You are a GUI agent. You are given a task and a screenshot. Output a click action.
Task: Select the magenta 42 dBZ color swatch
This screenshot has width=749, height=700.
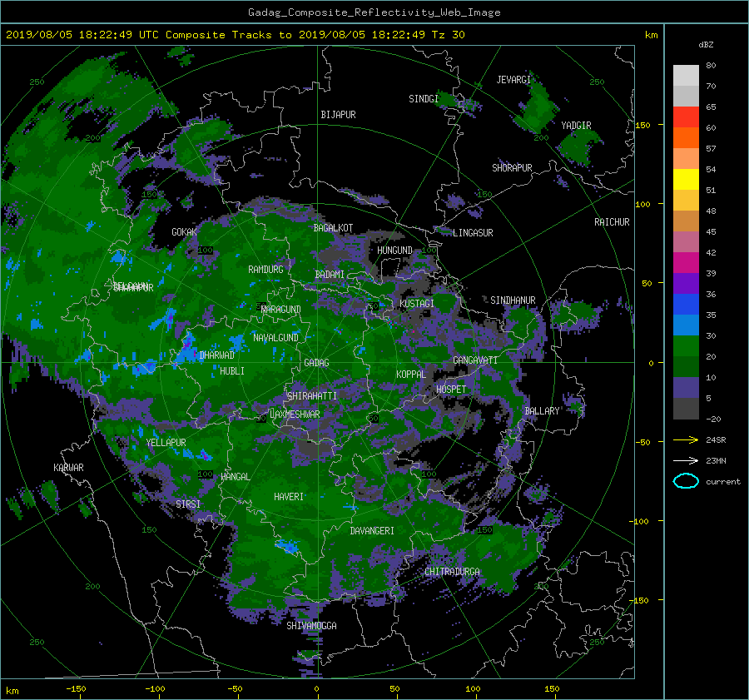click(x=686, y=262)
